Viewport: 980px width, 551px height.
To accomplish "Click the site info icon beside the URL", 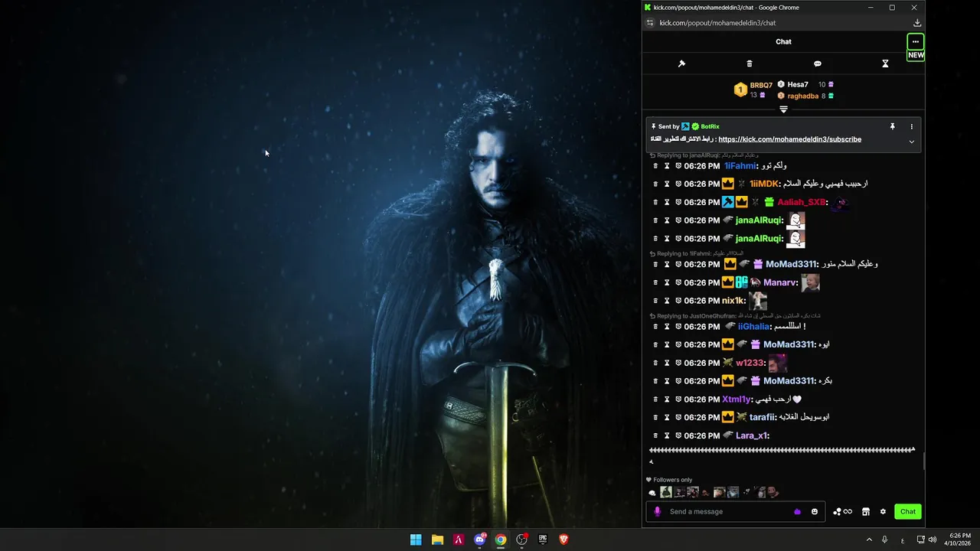I will [x=650, y=23].
